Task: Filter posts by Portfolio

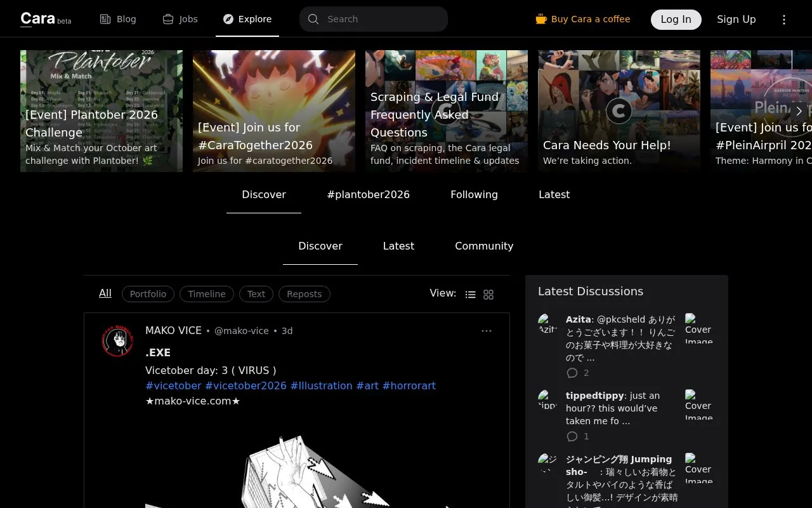Action: click(148, 294)
